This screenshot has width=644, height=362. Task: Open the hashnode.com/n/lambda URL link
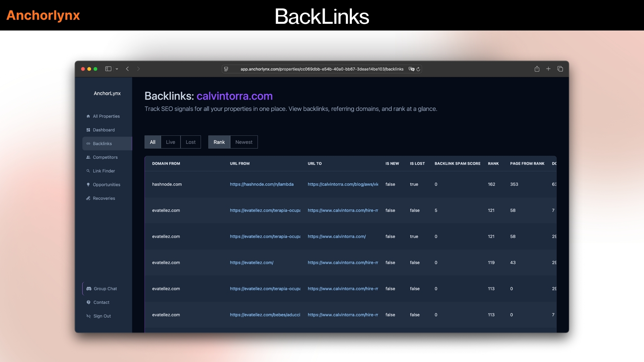click(x=262, y=184)
